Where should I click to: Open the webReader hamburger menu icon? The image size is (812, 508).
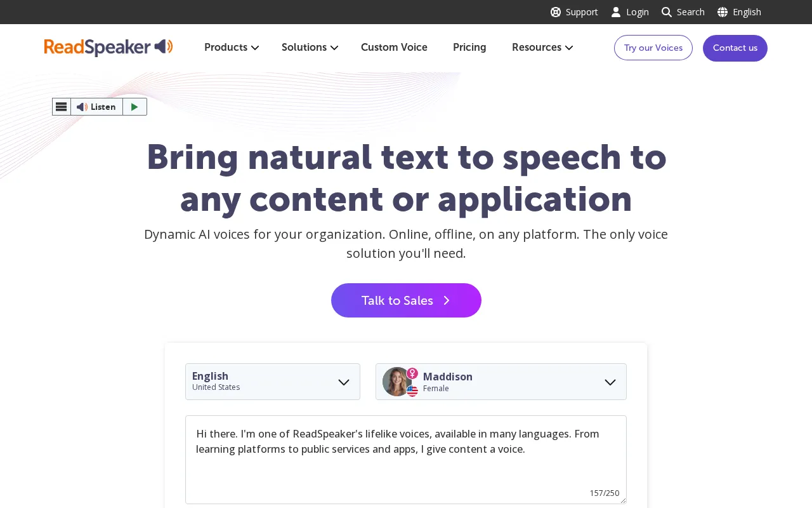[62, 107]
